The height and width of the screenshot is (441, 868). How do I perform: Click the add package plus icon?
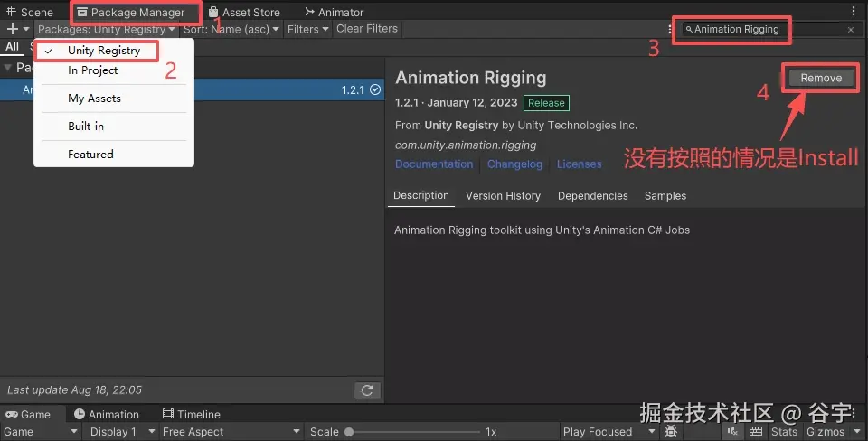[12, 29]
